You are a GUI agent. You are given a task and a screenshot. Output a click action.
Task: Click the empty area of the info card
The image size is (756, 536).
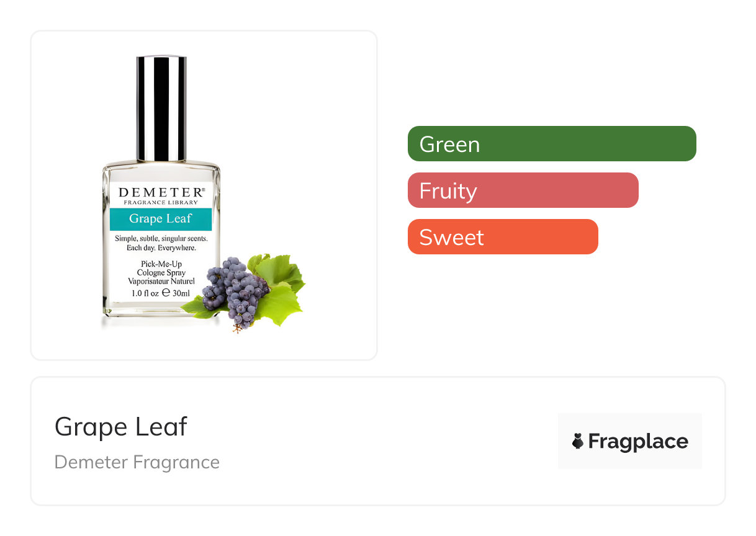(385, 441)
